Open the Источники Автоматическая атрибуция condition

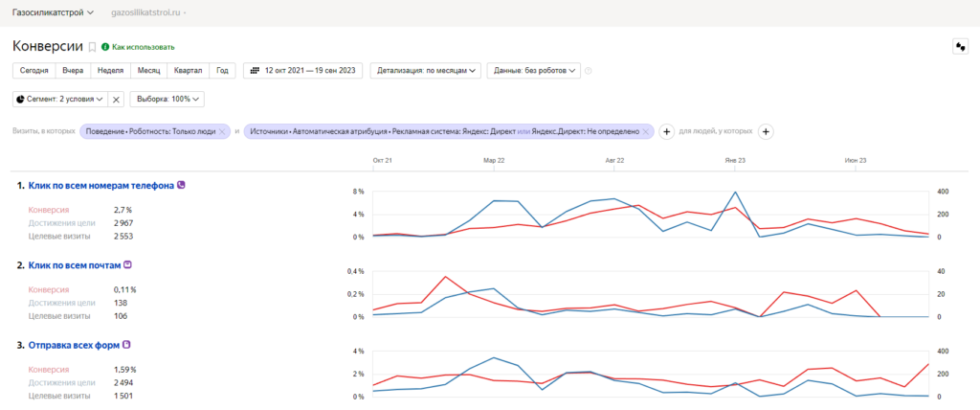444,131
